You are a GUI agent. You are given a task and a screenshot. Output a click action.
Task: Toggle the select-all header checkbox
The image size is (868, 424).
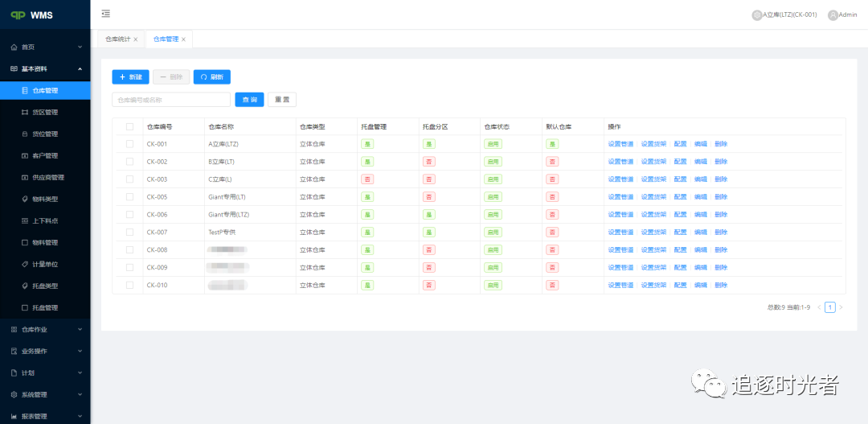(x=129, y=126)
